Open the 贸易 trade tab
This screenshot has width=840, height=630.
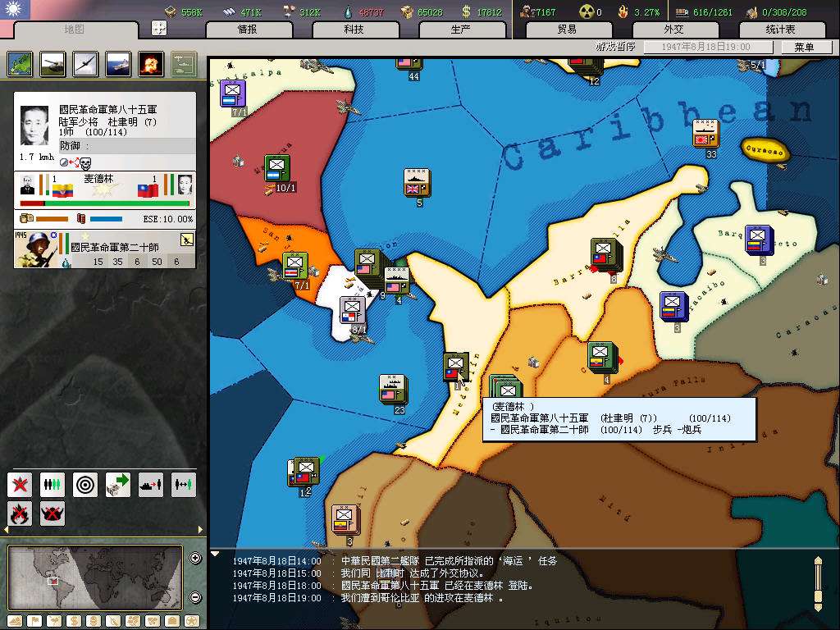point(568,30)
